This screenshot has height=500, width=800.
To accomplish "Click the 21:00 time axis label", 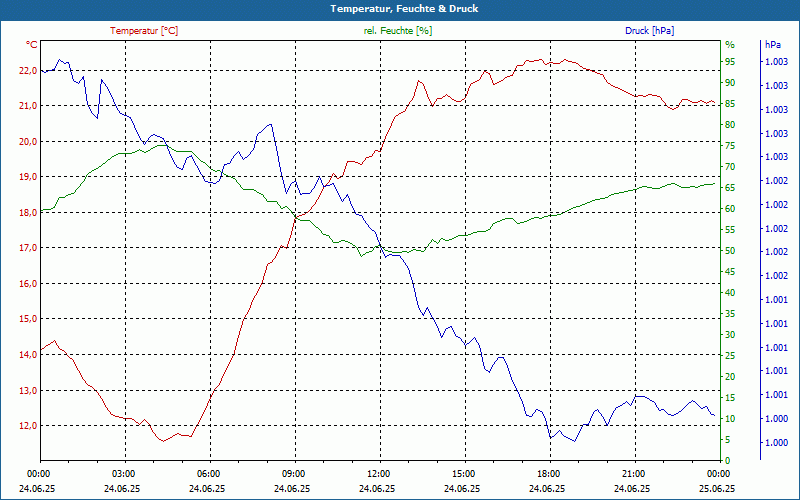I will (633, 474).
